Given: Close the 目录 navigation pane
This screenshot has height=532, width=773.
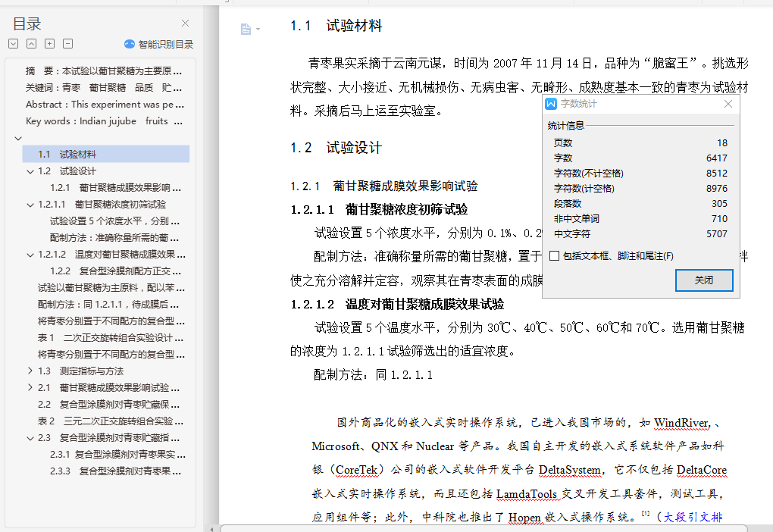Looking at the screenshot, I should point(186,23).
